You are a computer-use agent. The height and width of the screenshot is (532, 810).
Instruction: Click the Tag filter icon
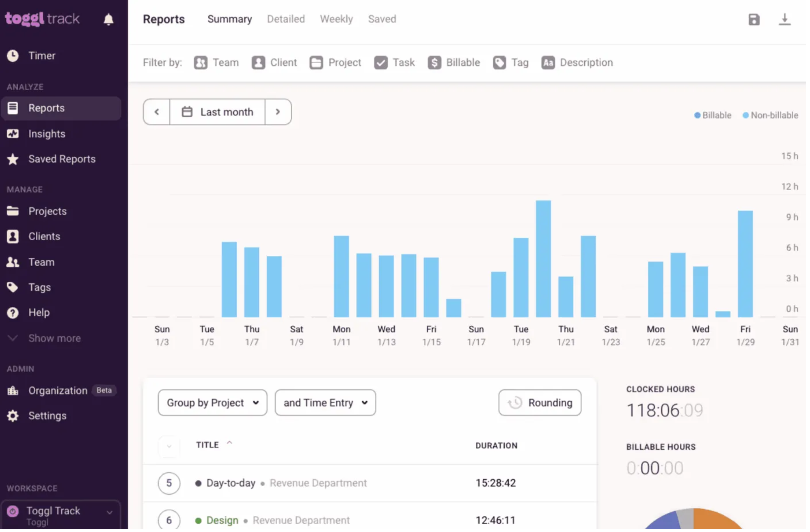click(499, 62)
